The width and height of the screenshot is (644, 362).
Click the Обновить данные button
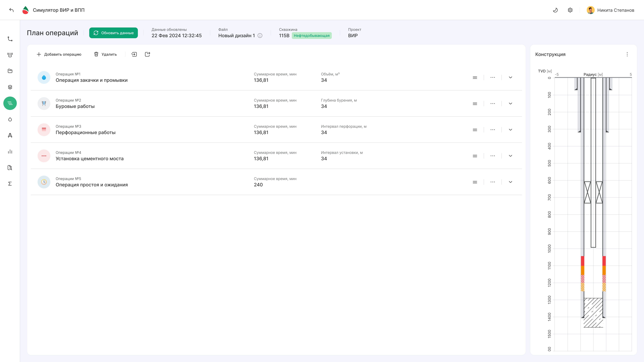[x=113, y=33]
